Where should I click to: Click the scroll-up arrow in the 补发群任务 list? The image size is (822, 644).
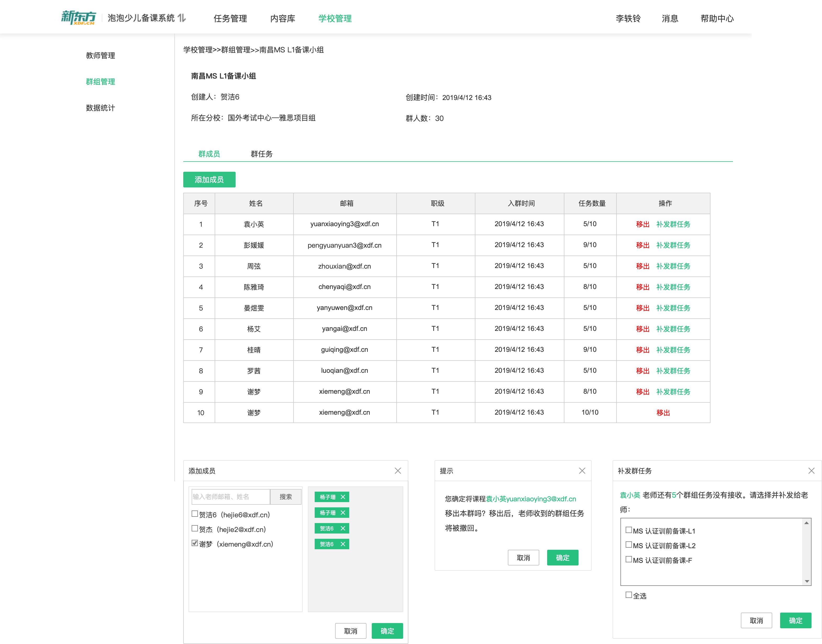pos(806,523)
